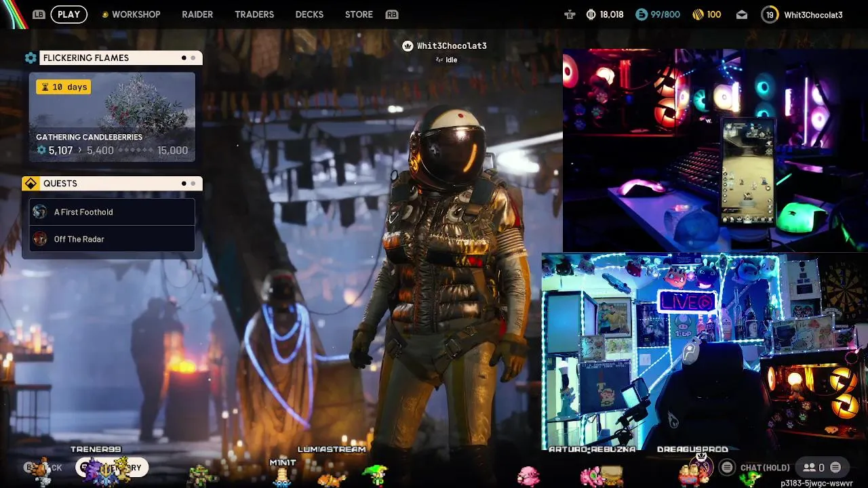Open the Off The Radar quest
Image resolution: width=868 pixels, height=488 pixels.
pyautogui.click(x=112, y=239)
